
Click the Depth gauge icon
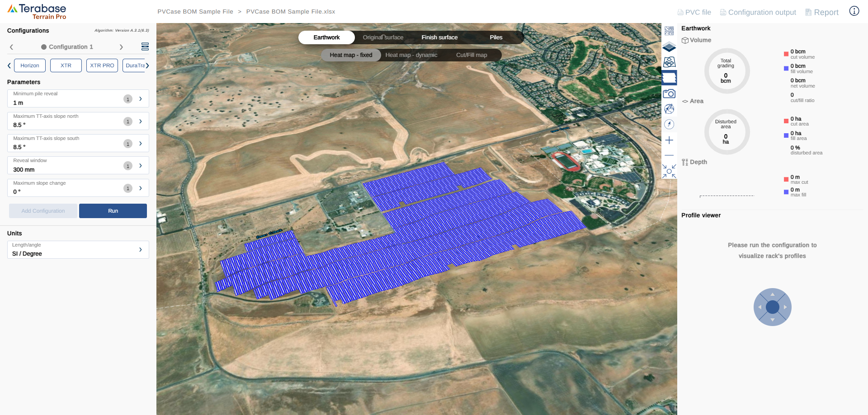[x=685, y=162]
